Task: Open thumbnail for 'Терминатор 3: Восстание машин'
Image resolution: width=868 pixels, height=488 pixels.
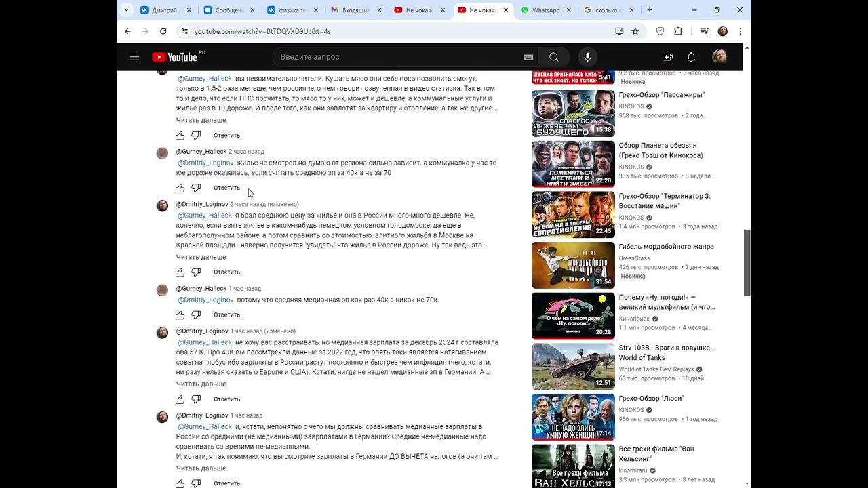Action: (x=573, y=215)
